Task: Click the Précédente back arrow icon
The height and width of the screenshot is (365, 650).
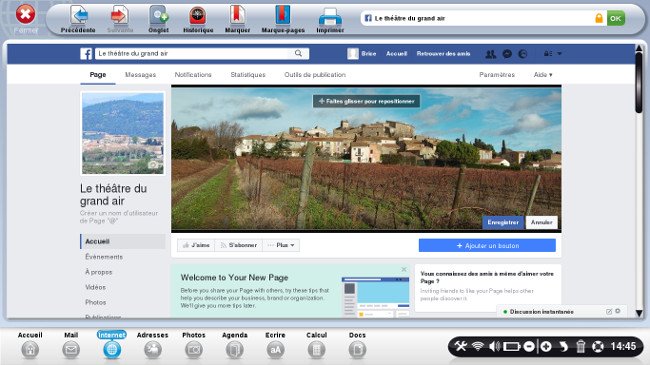Action: coord(79,15)
